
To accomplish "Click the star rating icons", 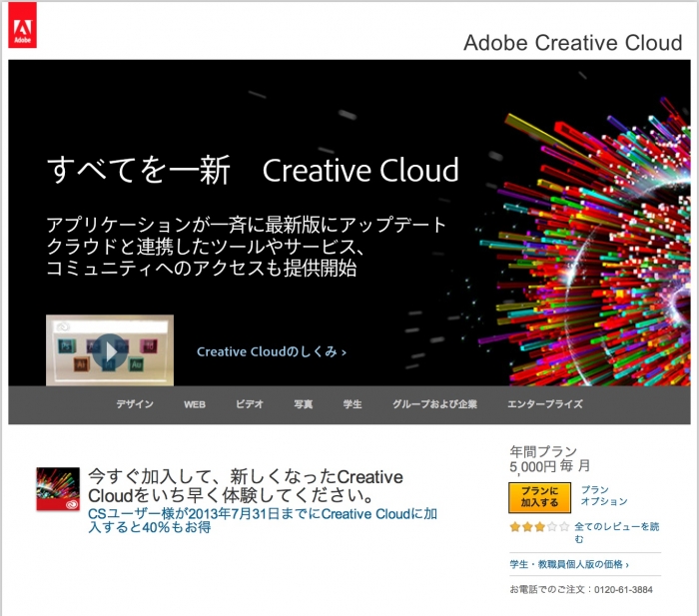I will [x=539, y=527].
